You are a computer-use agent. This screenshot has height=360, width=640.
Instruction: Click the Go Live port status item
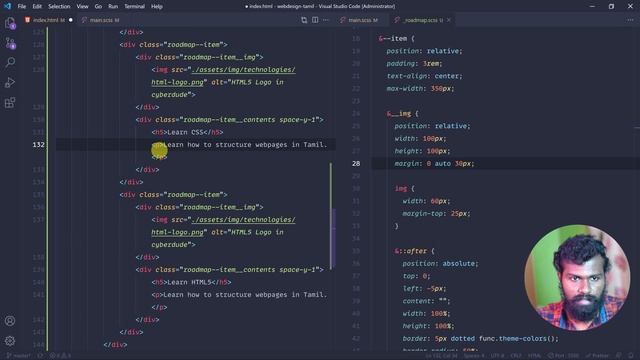(x=563, y=356)
